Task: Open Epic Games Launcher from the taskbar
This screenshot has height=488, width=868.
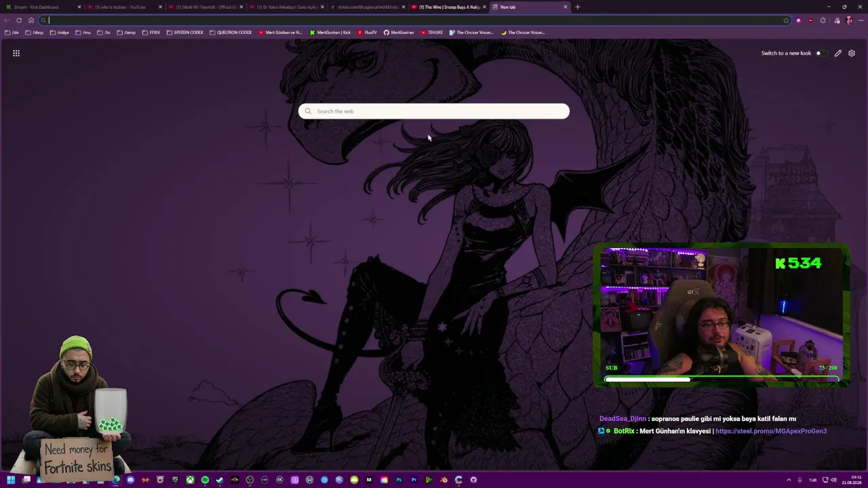Action: pos(175,480)
